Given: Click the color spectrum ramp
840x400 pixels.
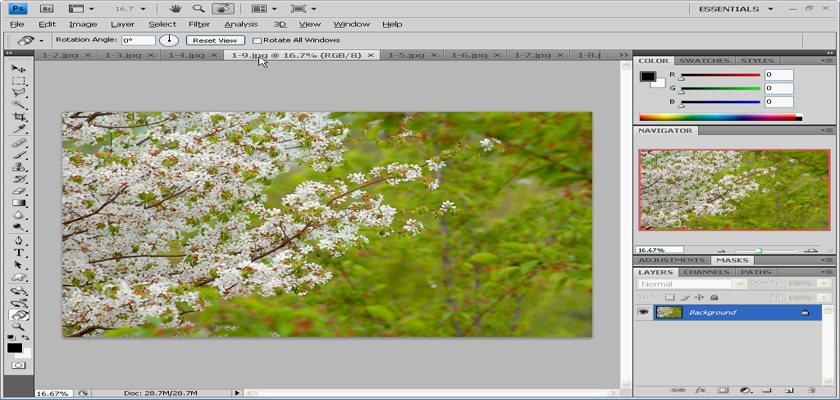Looking at the screenshot, I should [x=721, y=117].
